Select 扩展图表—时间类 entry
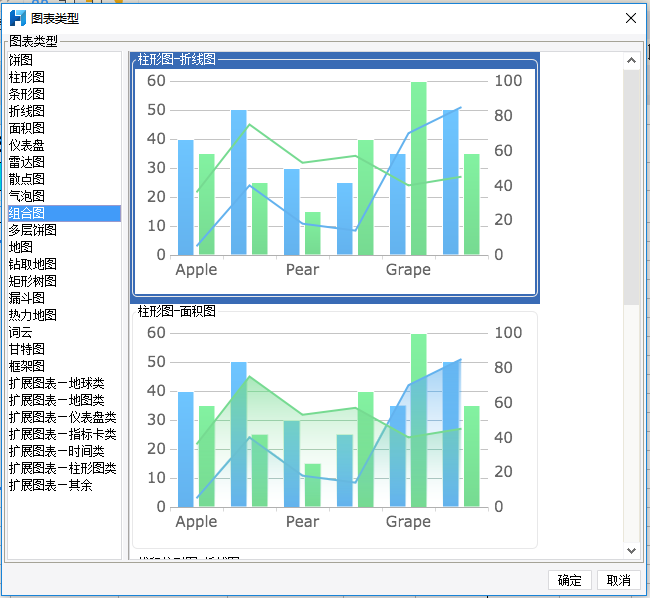This screenshot has height=598, width=650. pyautogui.click(x=64, y=451)
